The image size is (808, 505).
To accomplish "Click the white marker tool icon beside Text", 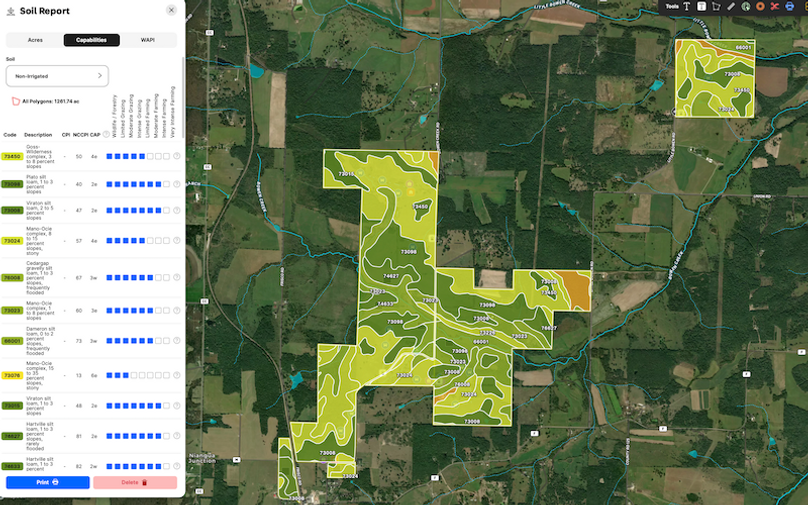I will click(x=702, y=6).
